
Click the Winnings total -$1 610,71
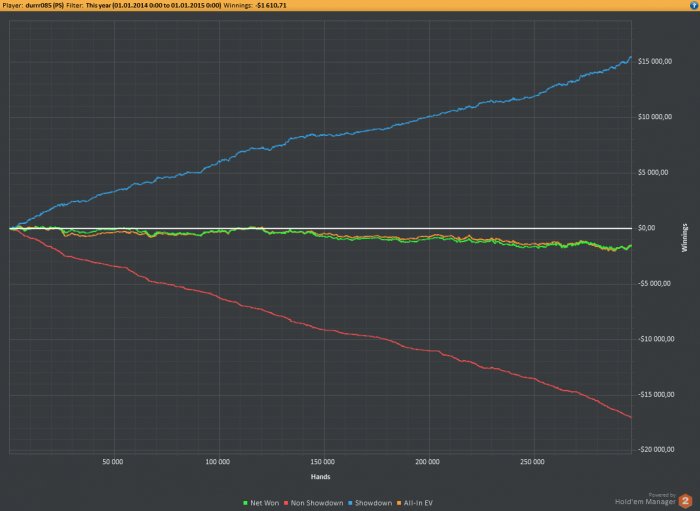(x=271, y=5)
